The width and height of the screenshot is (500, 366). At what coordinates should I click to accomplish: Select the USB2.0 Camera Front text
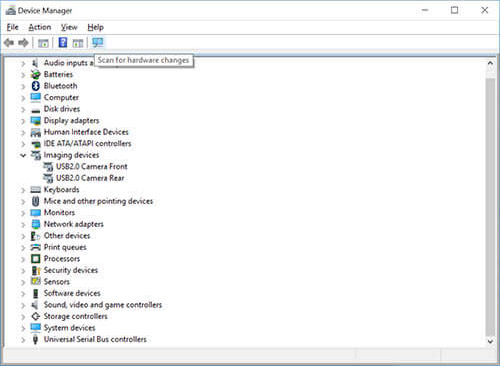[x=92, y=166]
